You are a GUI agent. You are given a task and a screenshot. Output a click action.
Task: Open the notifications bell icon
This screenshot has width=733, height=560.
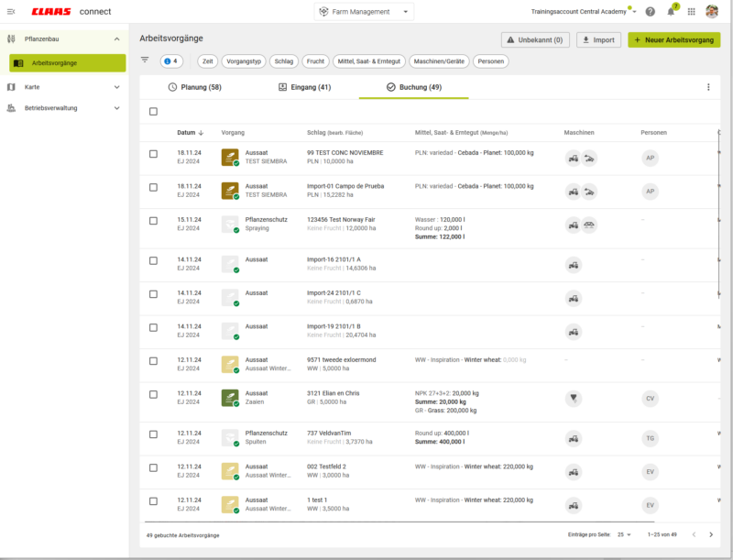tap(671, 12)
